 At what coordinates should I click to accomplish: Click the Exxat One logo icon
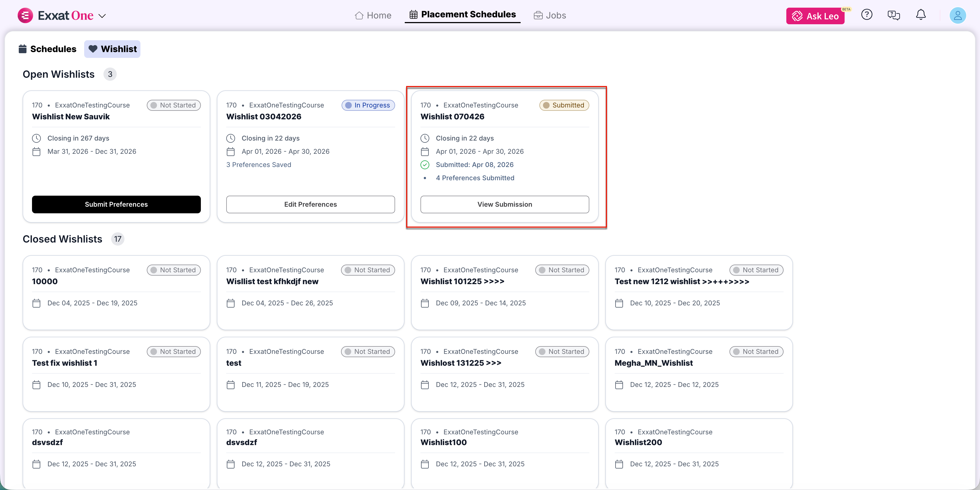[25, 16]
